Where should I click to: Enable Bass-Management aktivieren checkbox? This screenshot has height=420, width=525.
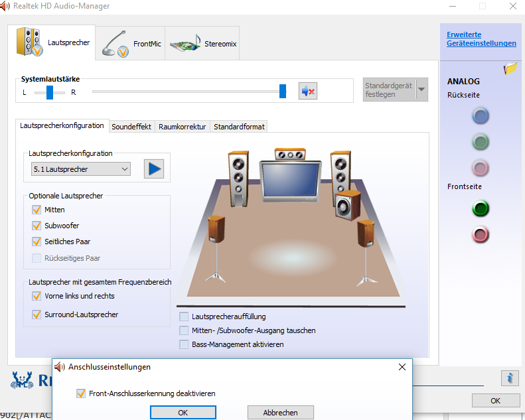184,344
